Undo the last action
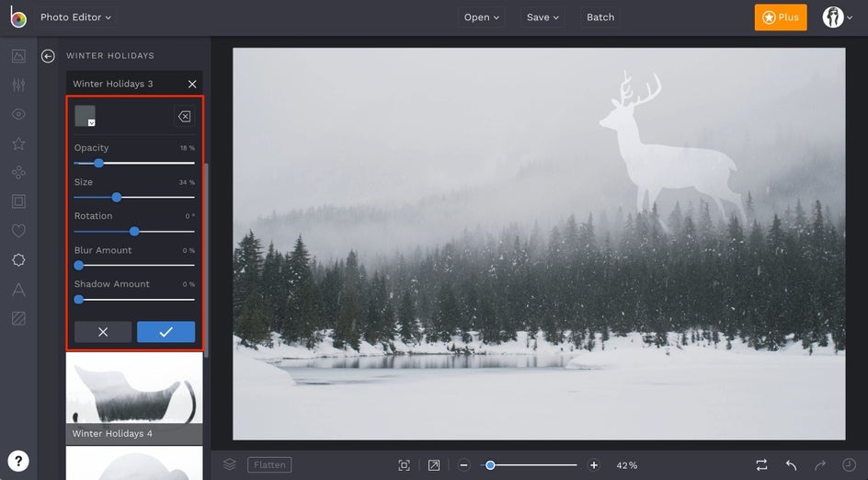This screenshot has height=480, width=868. pos(791,465)
